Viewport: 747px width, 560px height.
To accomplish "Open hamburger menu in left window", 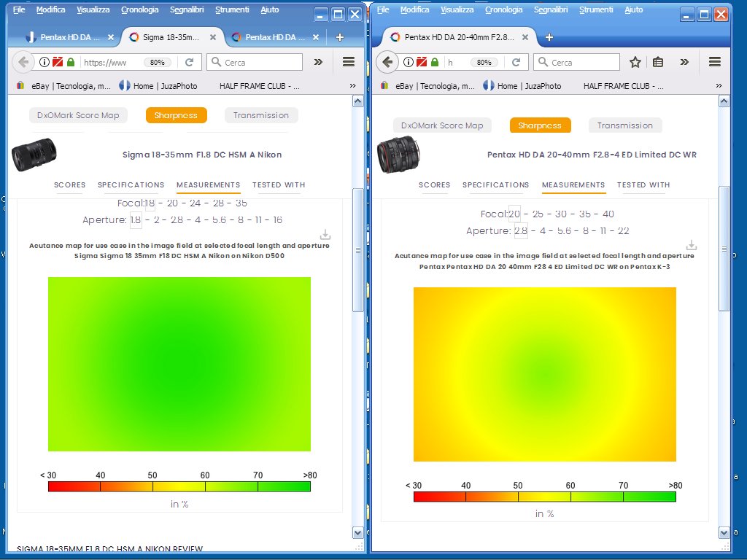I will [349, 61].
